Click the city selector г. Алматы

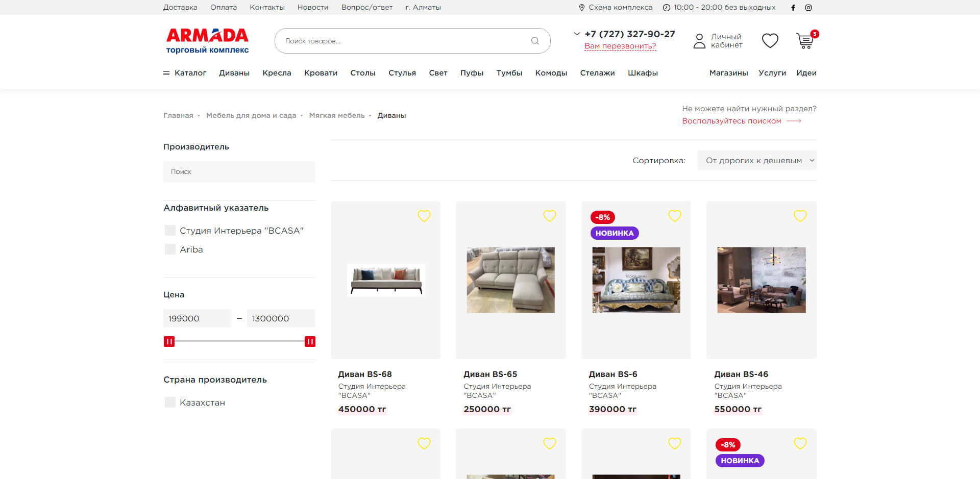click(423, 8)
